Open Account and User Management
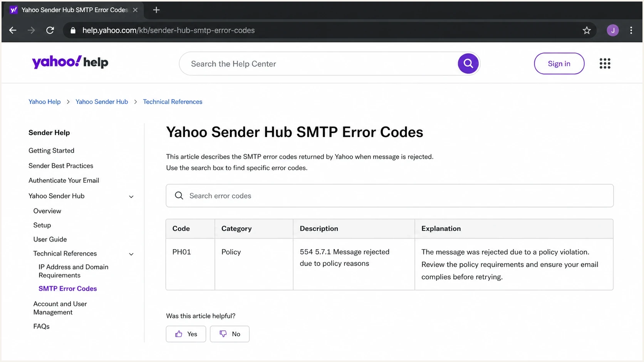644x362 pixels. coord(60,308)
